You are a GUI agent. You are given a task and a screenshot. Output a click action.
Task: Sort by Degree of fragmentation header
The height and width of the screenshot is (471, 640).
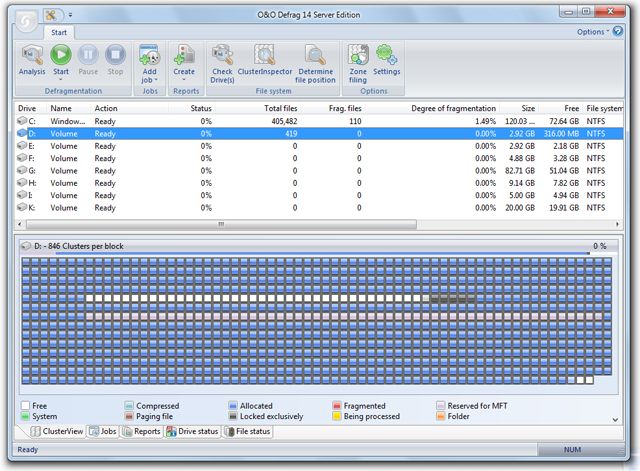click(453, 108)
